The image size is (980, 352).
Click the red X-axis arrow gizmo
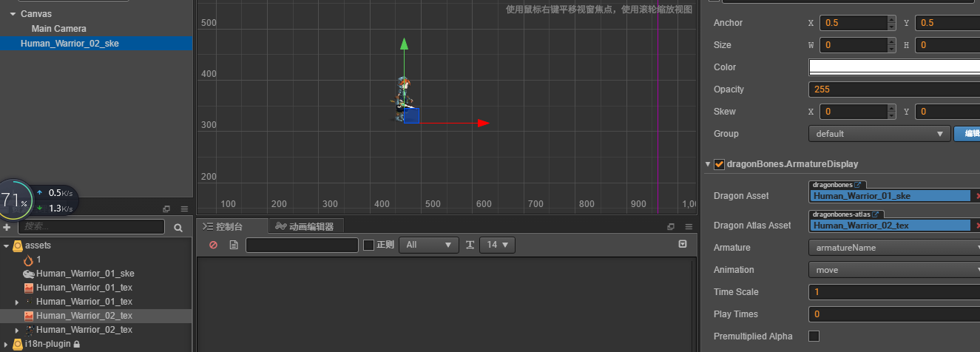[484, 123]
